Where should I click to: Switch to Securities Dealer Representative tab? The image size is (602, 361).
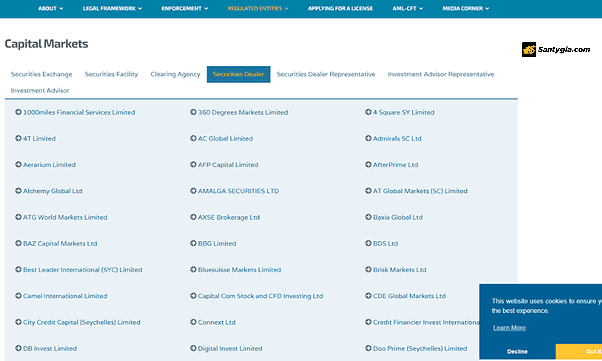326,74
